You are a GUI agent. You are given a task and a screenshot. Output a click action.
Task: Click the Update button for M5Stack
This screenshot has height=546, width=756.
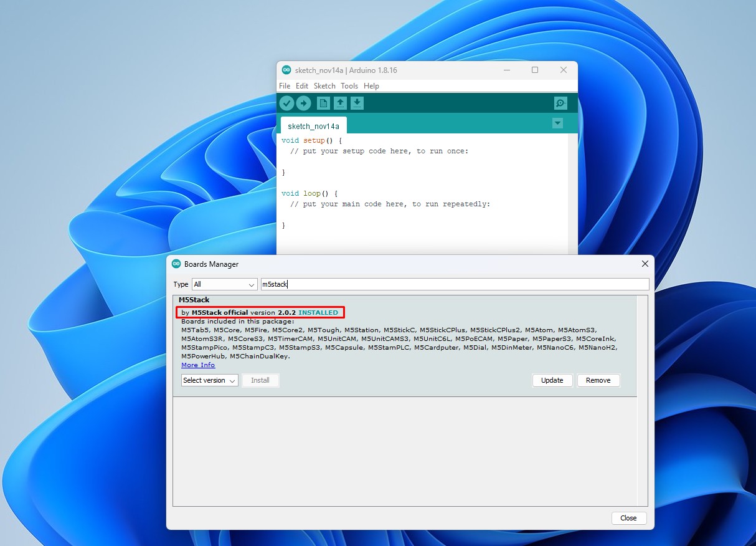click(552, 380)
